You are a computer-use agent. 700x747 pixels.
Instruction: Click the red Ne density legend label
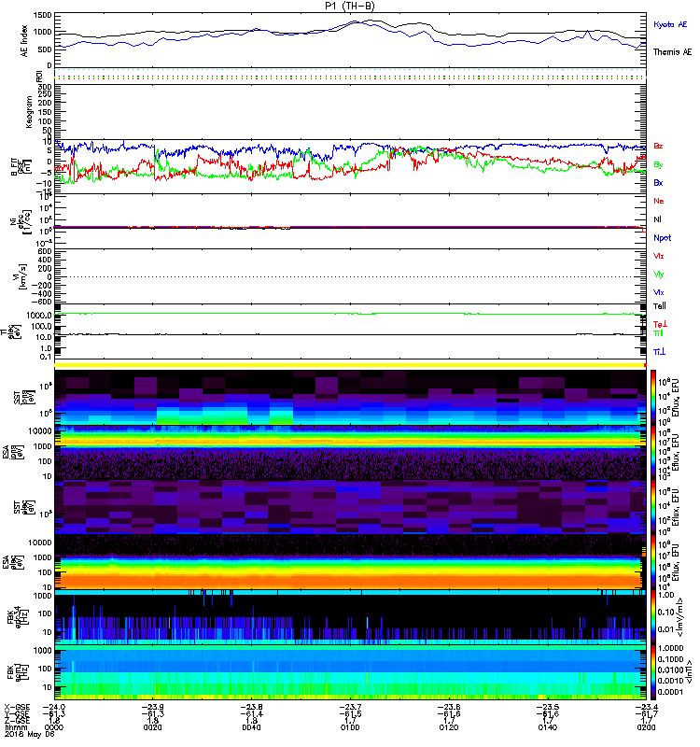coord(659,201)
